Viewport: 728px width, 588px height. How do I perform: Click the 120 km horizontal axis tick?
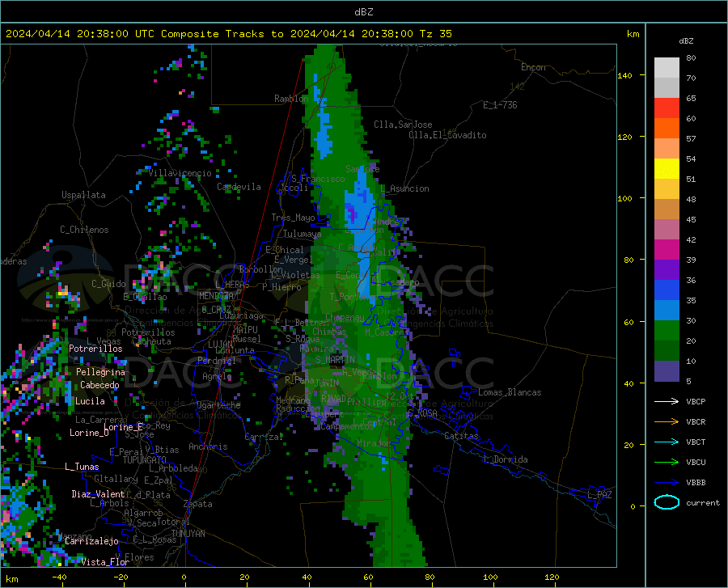point(552,577)
